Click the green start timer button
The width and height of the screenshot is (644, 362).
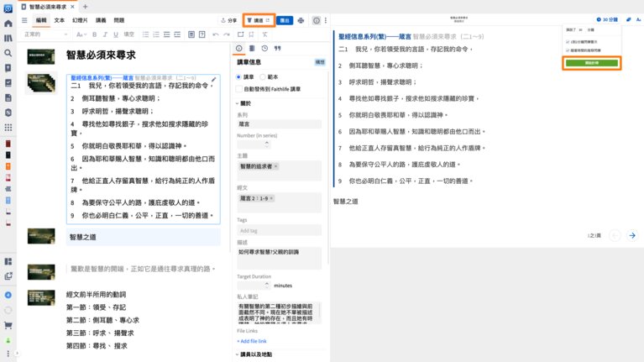(591, 63)
